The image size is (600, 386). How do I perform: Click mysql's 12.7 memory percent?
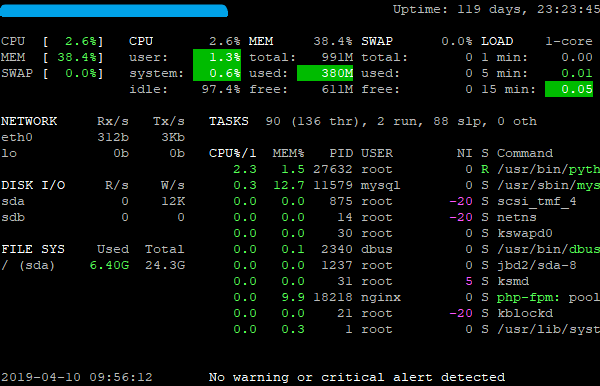pyautogui.click(x=289, y=186)
